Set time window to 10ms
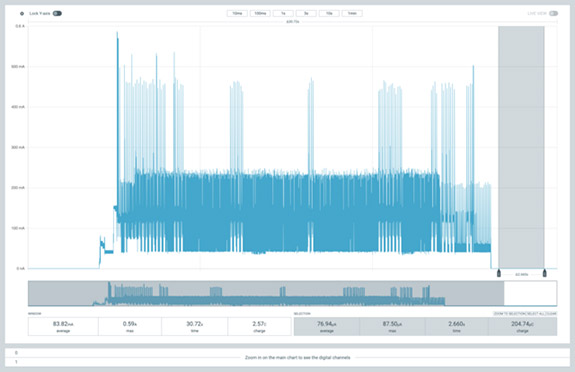The height and width of the screenshot is (372, 575). coord(237,13)
